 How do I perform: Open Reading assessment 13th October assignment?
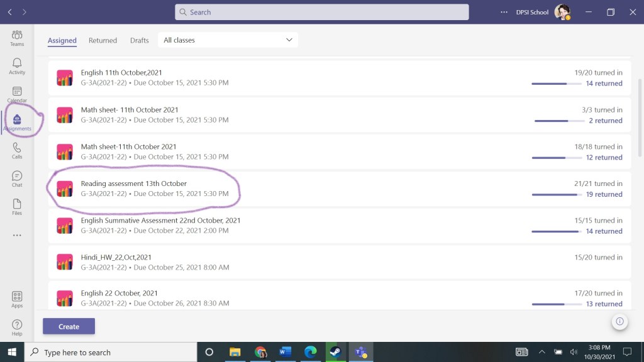click(x=134, y=184)
